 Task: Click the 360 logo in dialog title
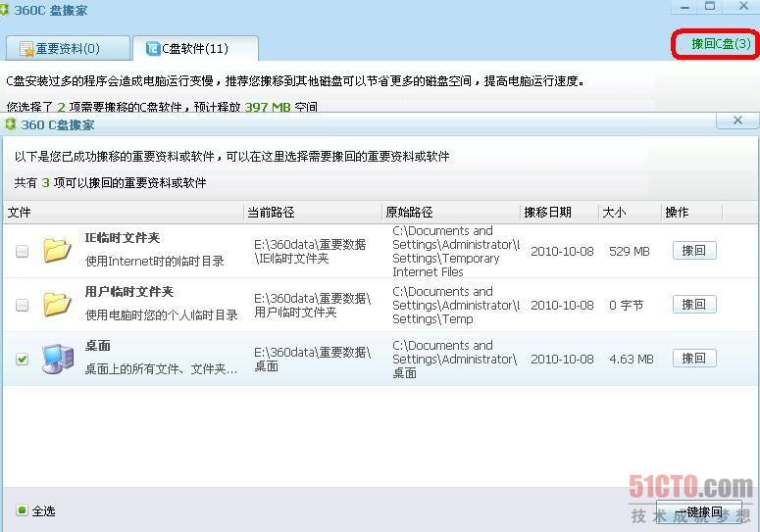[x=10, y=124]
